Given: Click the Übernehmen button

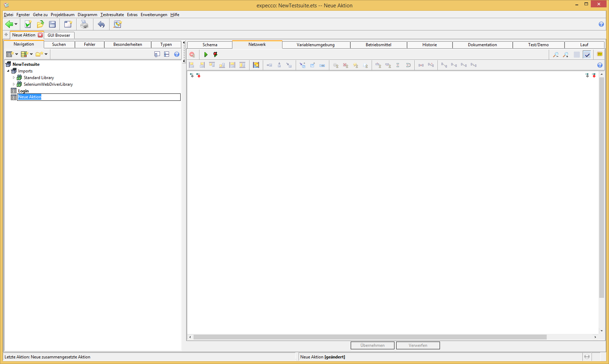Looking at the screenshot, I should [x=372, y=345].
